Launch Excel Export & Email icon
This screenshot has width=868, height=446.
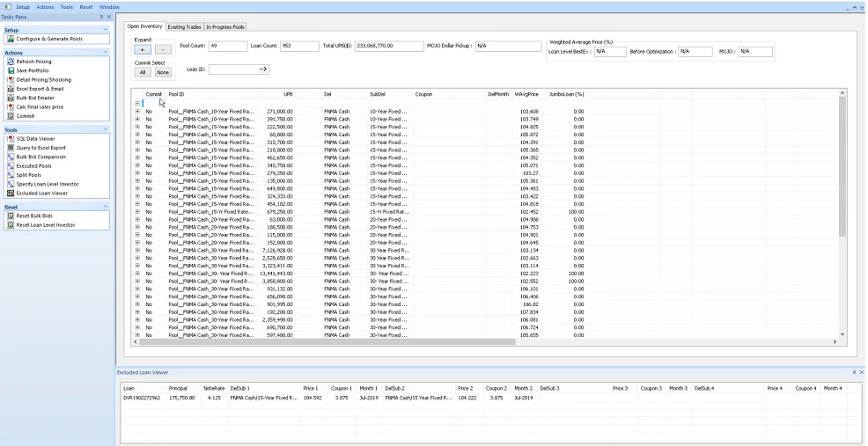[11, 89]
